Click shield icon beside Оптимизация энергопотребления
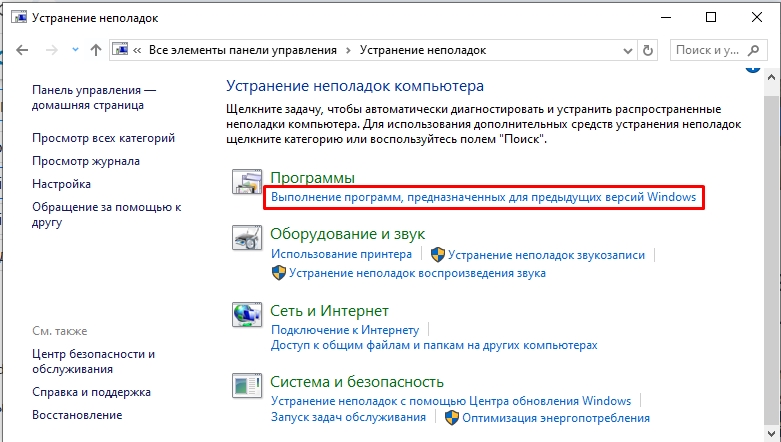 [x=451, y=418]
